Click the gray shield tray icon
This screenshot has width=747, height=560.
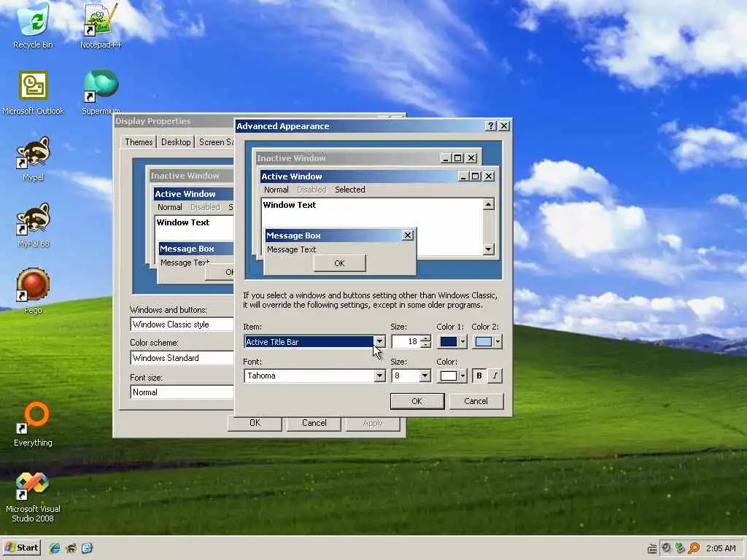point(666,548)
